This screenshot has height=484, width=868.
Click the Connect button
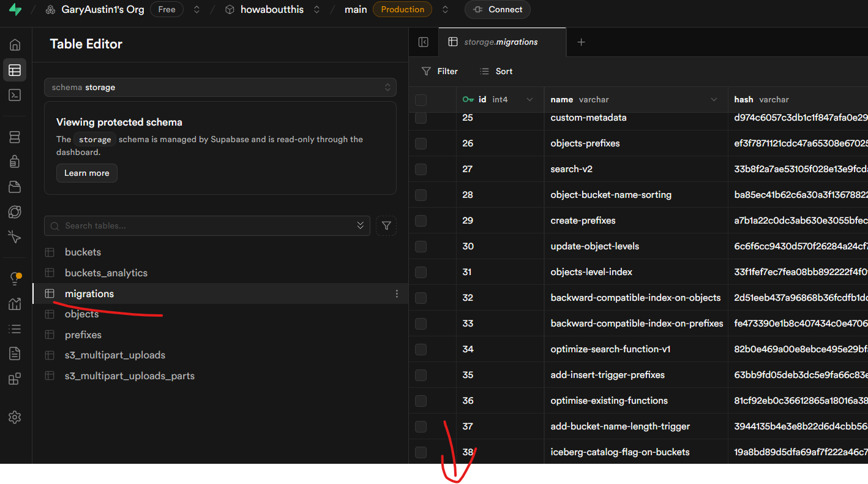[x=497, y=10]
